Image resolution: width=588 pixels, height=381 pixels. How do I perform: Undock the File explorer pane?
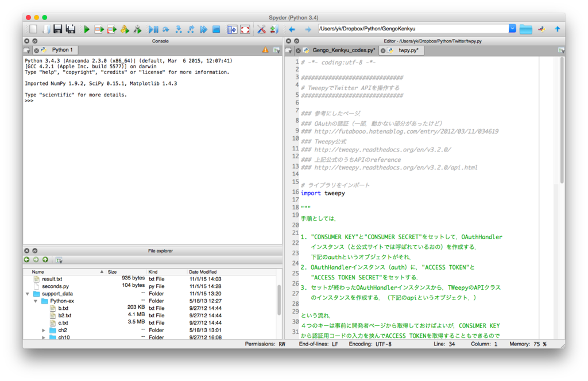(x=35, y=251)
